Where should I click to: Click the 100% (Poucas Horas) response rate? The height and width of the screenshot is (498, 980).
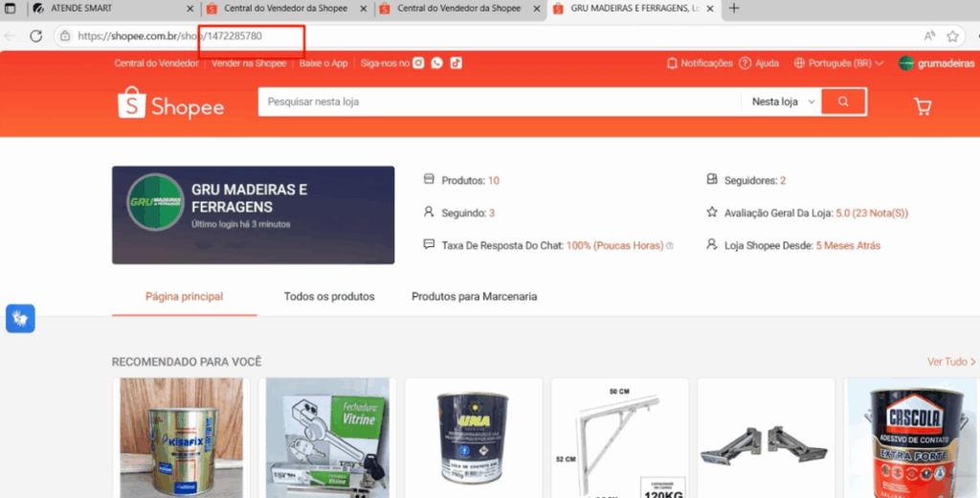coord(615,246)
